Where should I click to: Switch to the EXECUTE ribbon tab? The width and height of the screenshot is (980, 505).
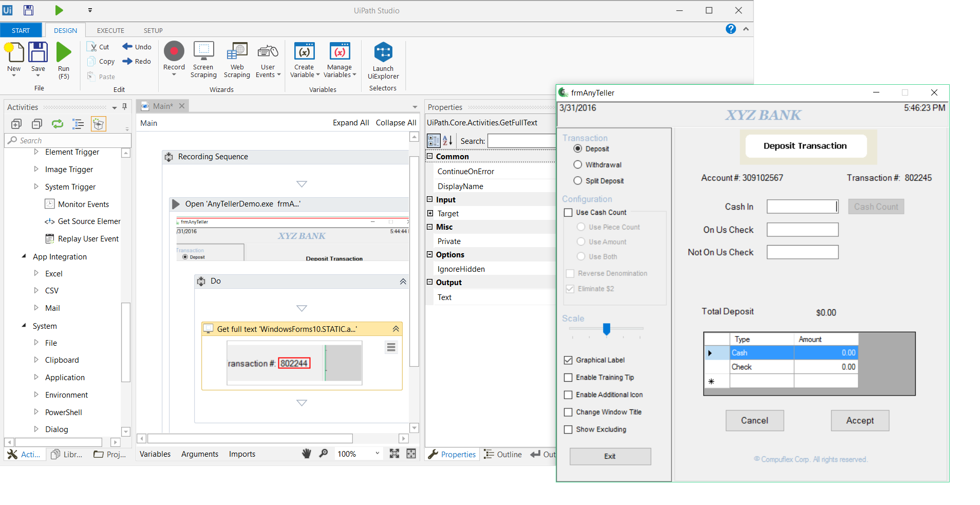(110, 30)
